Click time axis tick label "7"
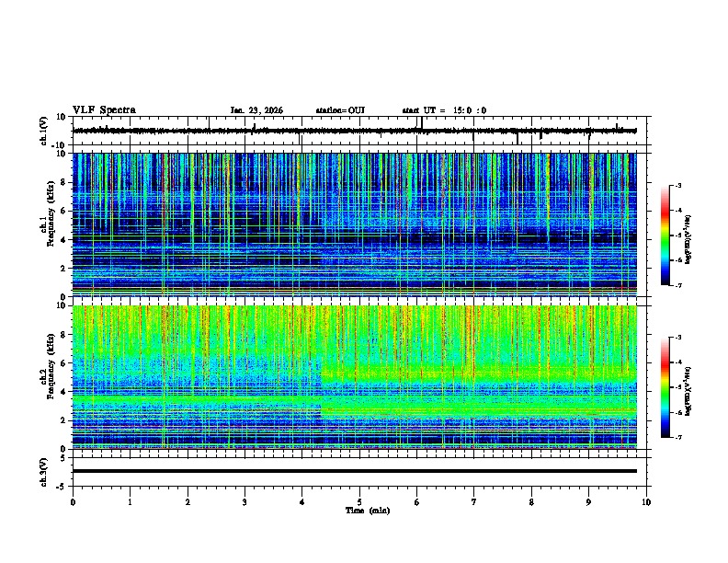The height and width of the screenshot is (563, 728). [474, 502]
